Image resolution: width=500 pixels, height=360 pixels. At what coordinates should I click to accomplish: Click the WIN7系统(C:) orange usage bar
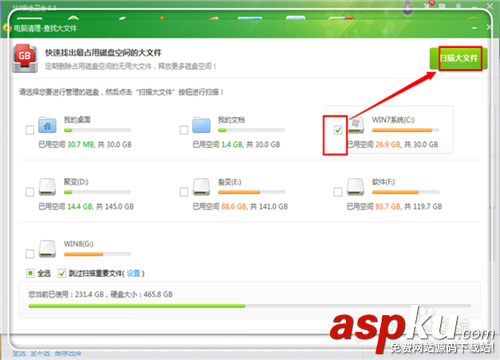[x=405, y=130]
